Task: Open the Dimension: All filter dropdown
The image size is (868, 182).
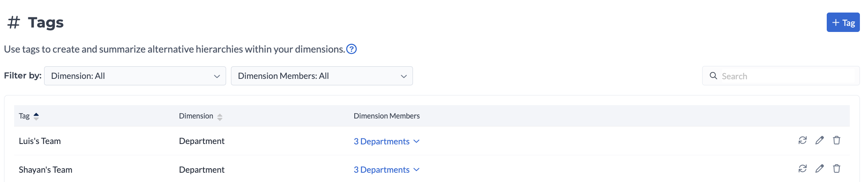Action: click(x=135, y=76)
